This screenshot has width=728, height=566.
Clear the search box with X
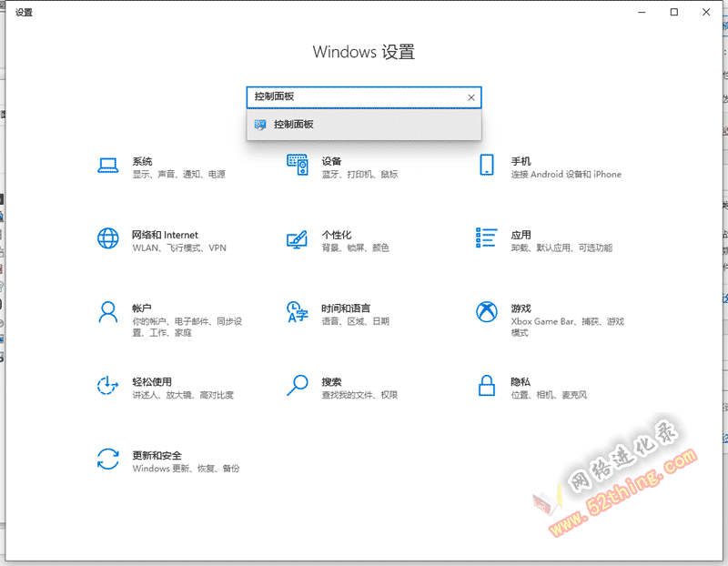[470, 97]
